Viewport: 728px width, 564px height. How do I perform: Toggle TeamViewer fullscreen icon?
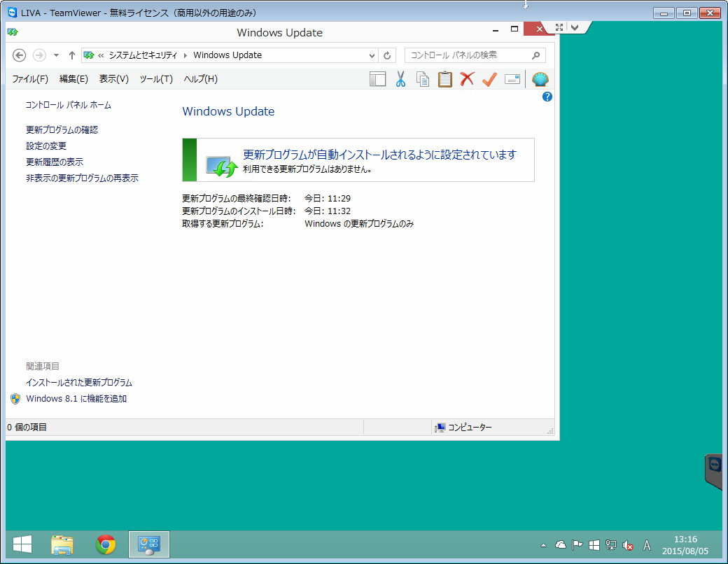click(559, 27)
